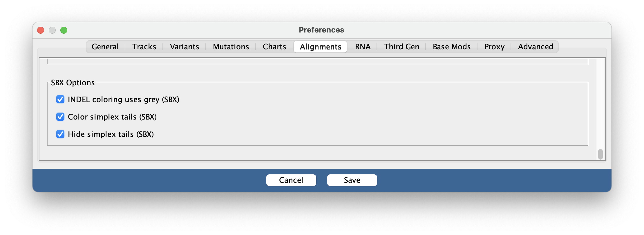
Task: Click the Save button
Action: (352, 180)
